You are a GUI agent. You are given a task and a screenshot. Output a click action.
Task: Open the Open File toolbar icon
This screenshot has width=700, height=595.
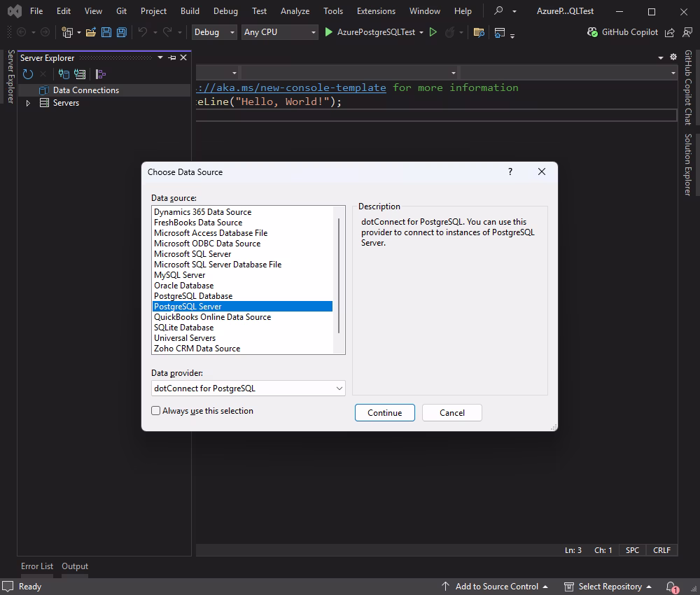[90, 31]
